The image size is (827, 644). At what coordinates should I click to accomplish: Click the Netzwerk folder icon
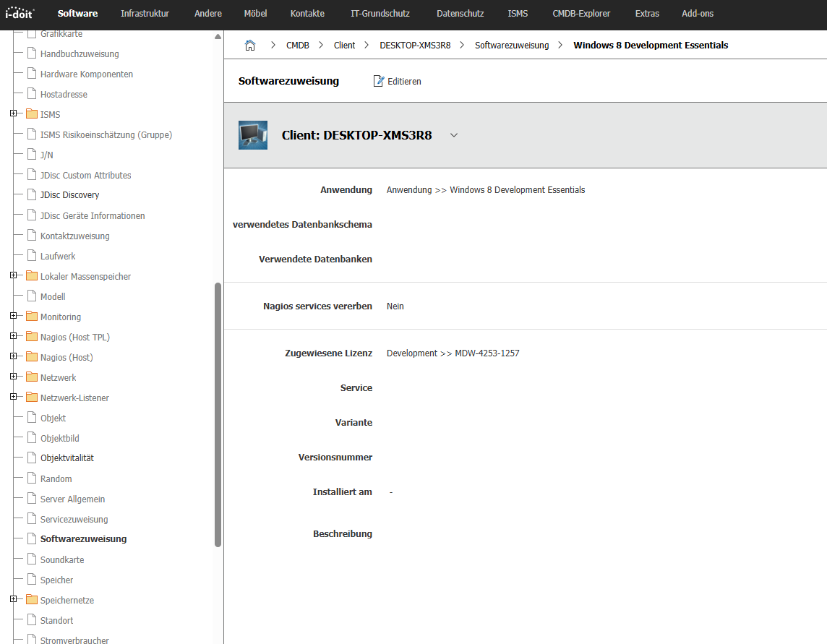(x=31, y=377)
